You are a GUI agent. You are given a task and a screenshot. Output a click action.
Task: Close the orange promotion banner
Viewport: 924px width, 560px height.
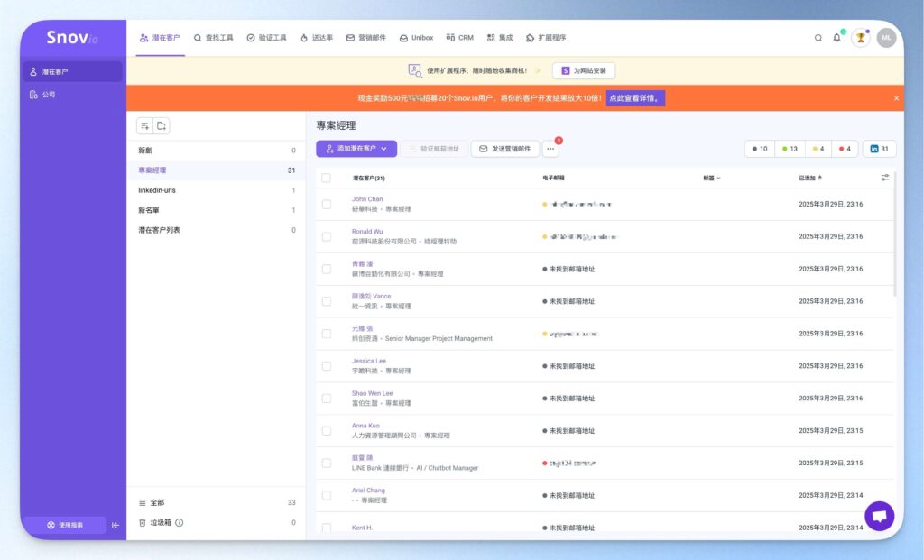tap(896, 98)
